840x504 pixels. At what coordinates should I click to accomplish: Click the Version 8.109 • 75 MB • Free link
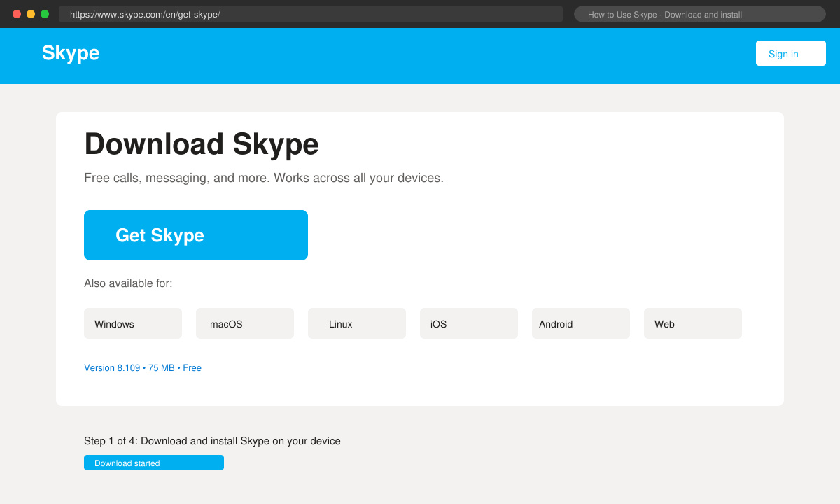(x=143, y=367)
